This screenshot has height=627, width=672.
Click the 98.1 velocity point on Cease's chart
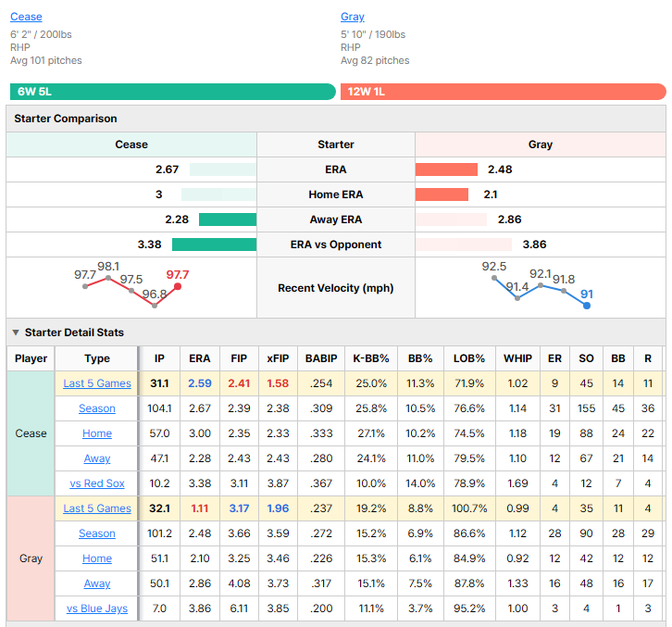point(108,279)
